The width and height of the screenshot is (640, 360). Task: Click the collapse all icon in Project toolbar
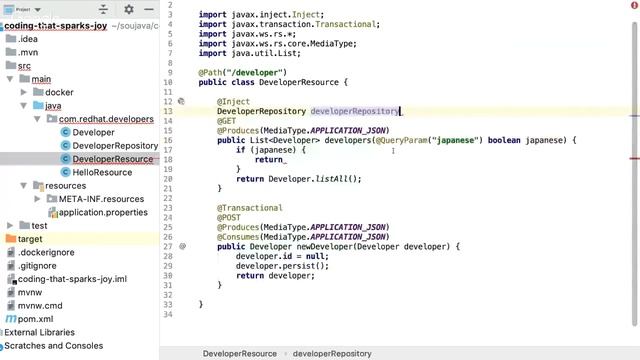pyautogui.click(x=103, y=9)
